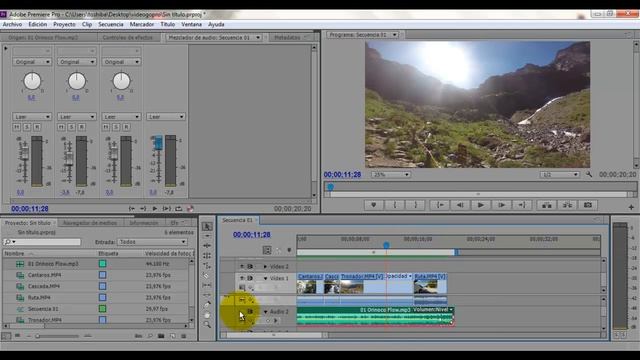
Task: Open second channel Leer automation dropdown
Action: click(76, 117)
